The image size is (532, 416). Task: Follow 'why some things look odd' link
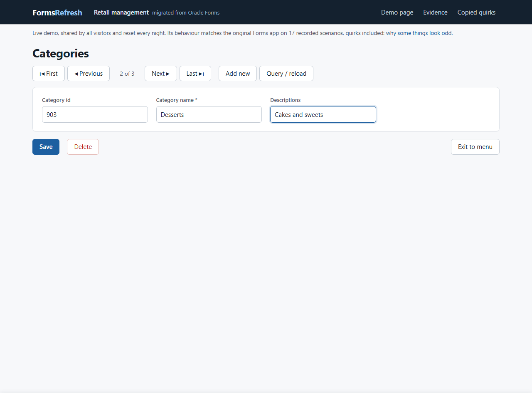[x=419, y=33]
